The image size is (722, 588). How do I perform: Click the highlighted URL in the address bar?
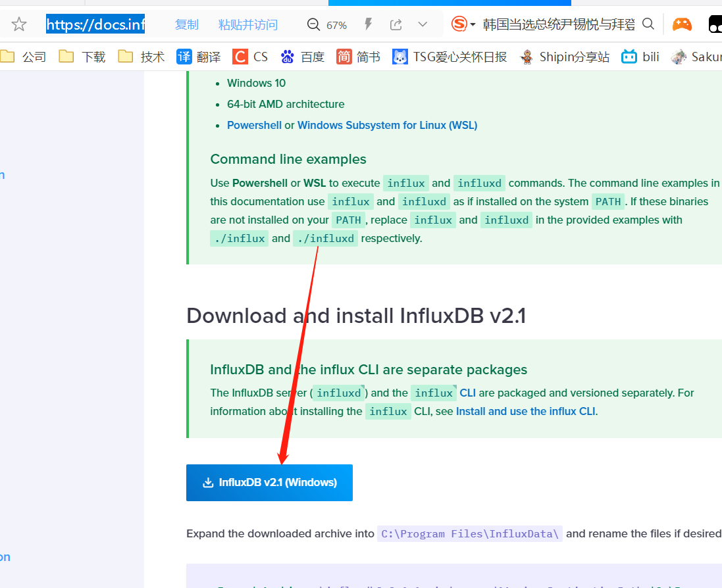point(95,24)
